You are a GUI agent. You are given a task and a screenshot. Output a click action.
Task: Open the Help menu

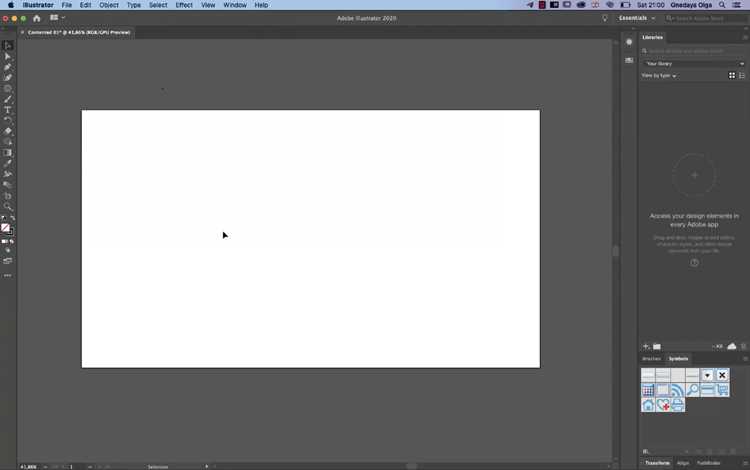pos(261,5)
